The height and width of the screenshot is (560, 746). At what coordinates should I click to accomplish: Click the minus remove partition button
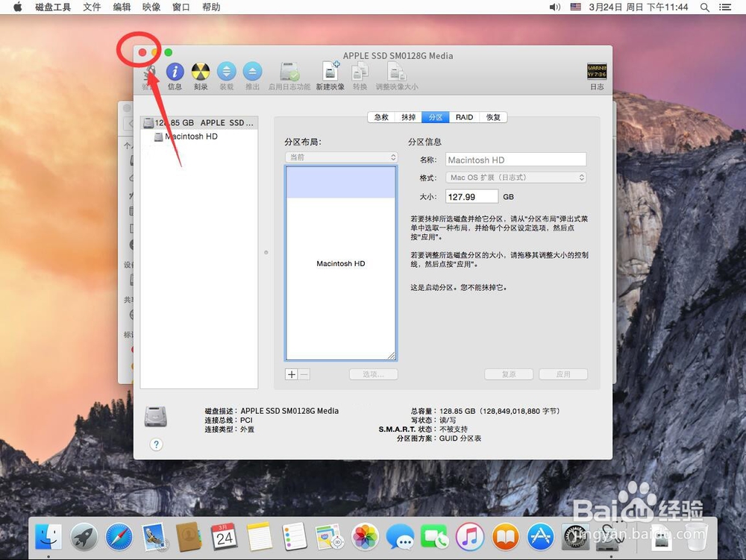point(304,374)
